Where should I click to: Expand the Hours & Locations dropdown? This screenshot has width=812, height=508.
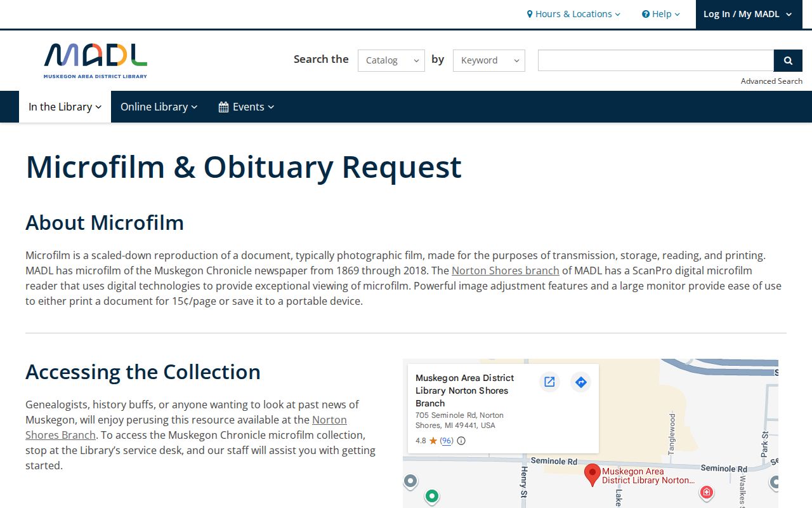tap(573, 14)
